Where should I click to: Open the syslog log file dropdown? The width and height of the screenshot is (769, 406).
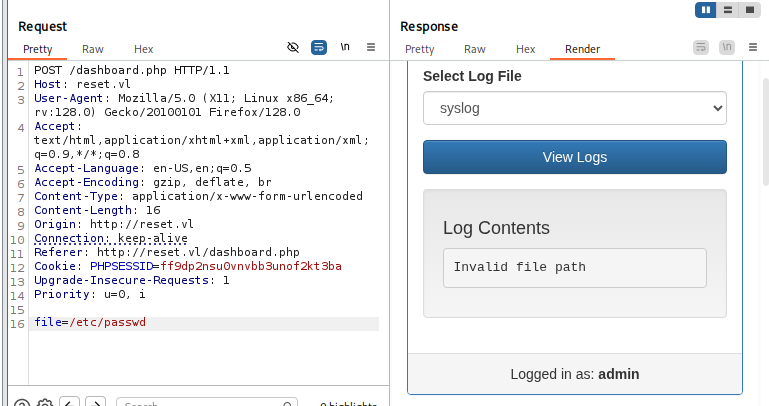[x=575, y=108]
